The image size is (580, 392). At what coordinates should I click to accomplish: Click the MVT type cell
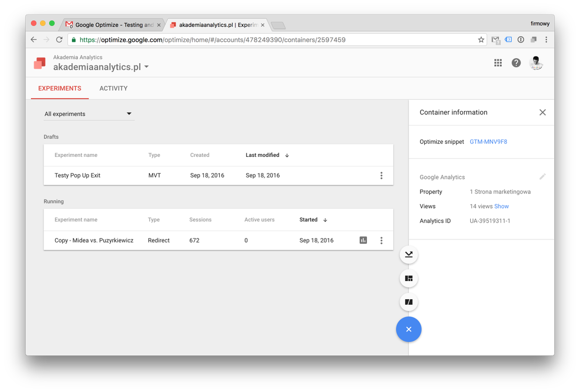[x=155, y=176]
